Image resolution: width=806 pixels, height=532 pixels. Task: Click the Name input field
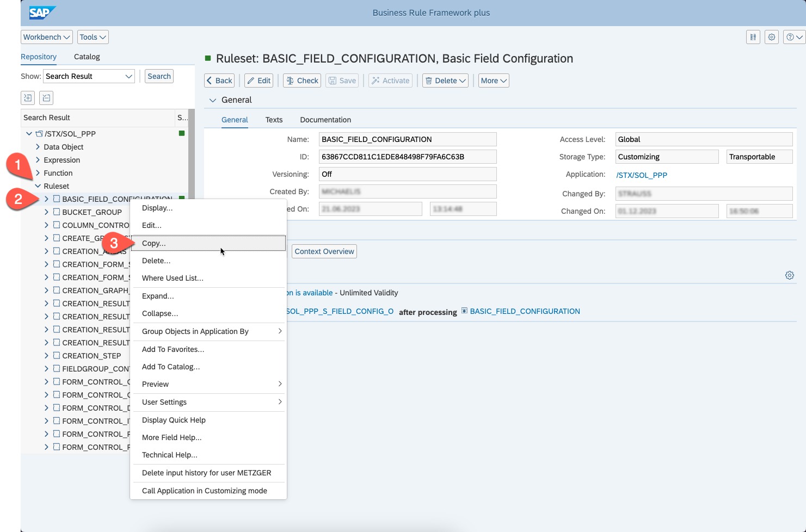407,139
